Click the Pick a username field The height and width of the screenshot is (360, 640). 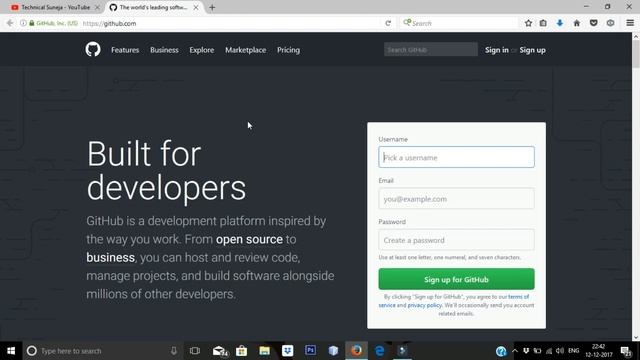click(456, 157)
